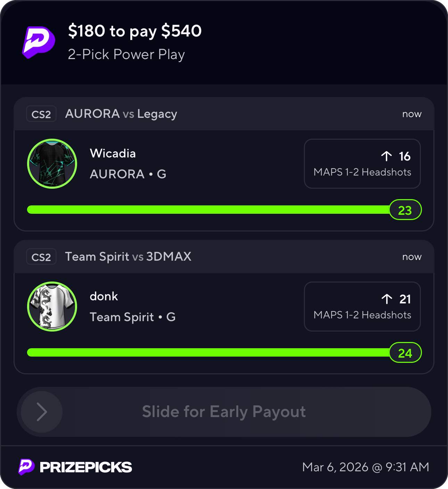Click donk's green progress bar

208,352
